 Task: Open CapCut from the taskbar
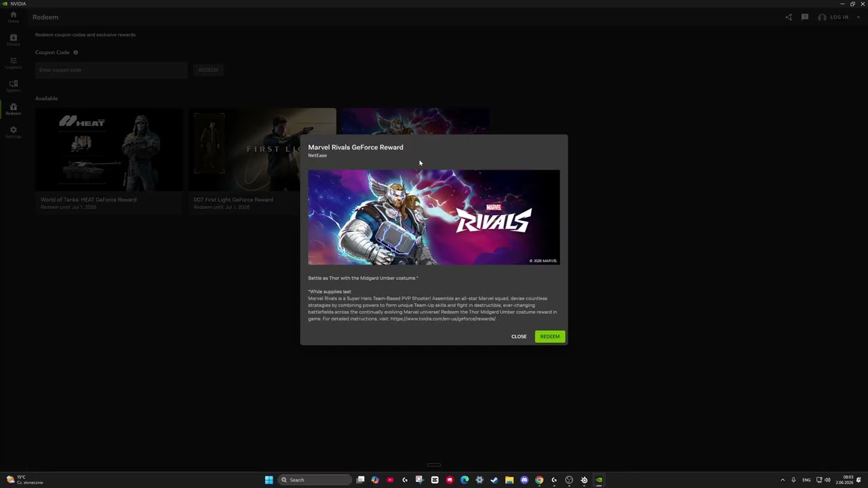[435, 480]
